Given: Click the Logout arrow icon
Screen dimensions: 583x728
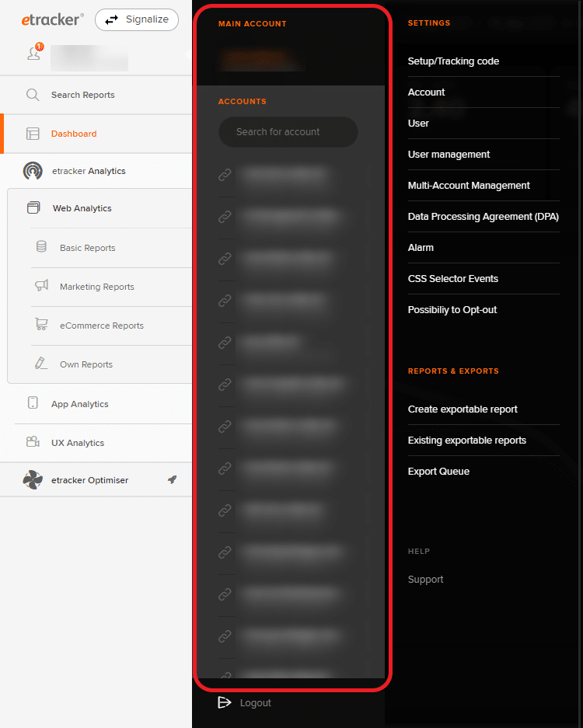Looking at the screenshot, I should [225, 702].
